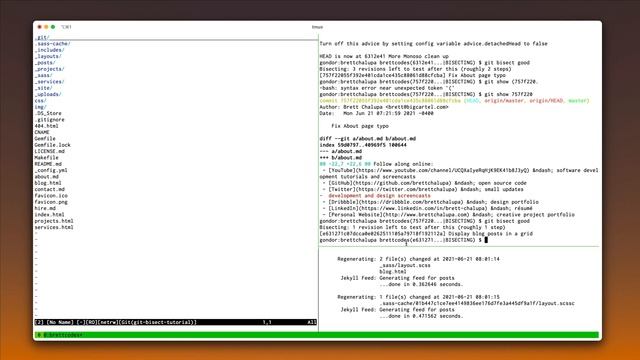The height and width of the screenshot is (360, 640).
Task: Select the services.html file
Action: pos(54,227)
